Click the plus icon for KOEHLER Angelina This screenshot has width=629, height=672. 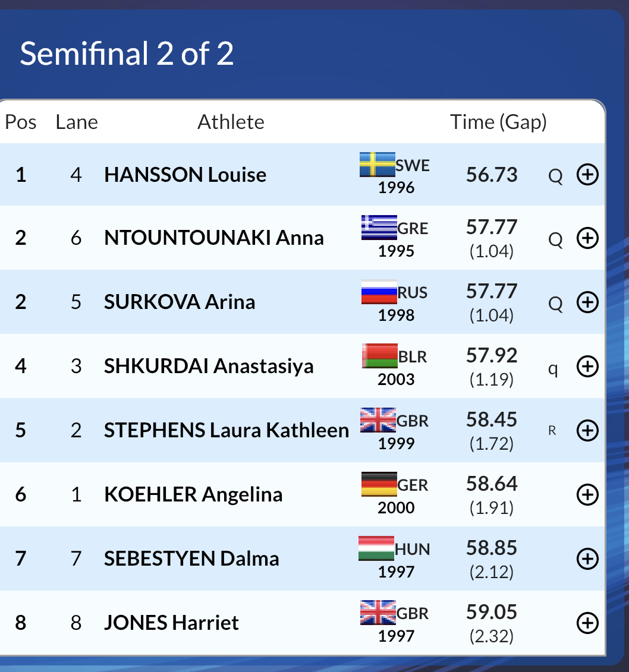pos(587,494)
